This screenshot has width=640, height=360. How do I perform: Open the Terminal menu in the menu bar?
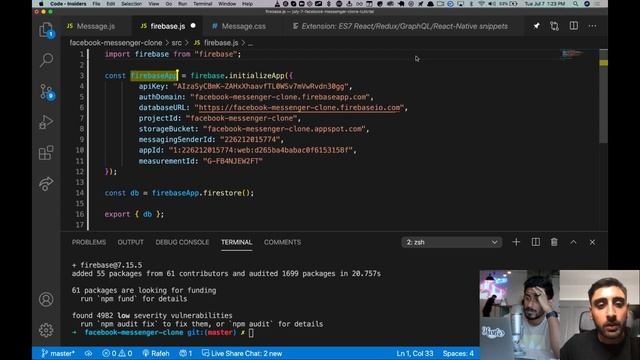202,4
